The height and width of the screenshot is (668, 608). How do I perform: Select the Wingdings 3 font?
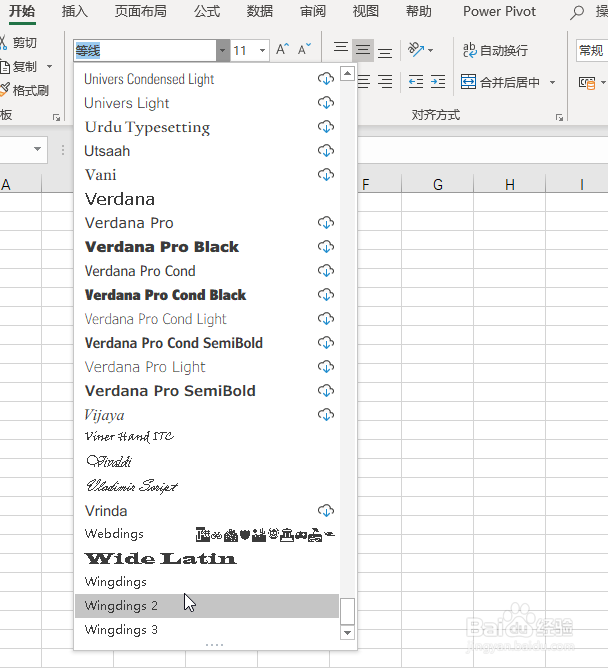coord(207,630)
